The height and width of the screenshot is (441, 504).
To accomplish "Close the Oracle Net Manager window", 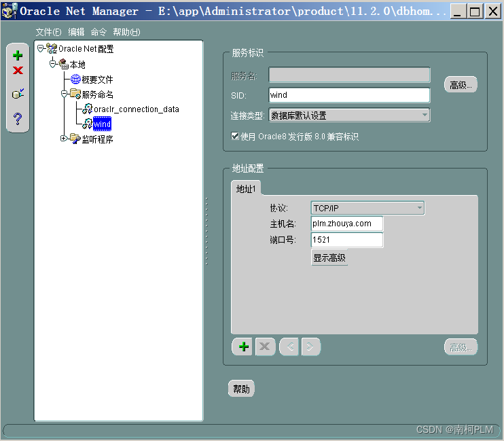I will point(492,12).
